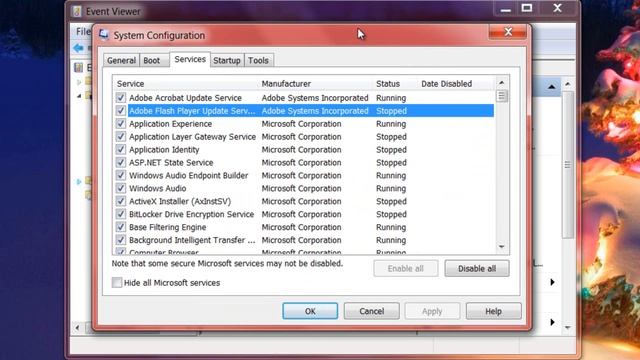Uncheck Adobe Flash Player Update Service
This screenshot has width=640, height=360.
120,111
